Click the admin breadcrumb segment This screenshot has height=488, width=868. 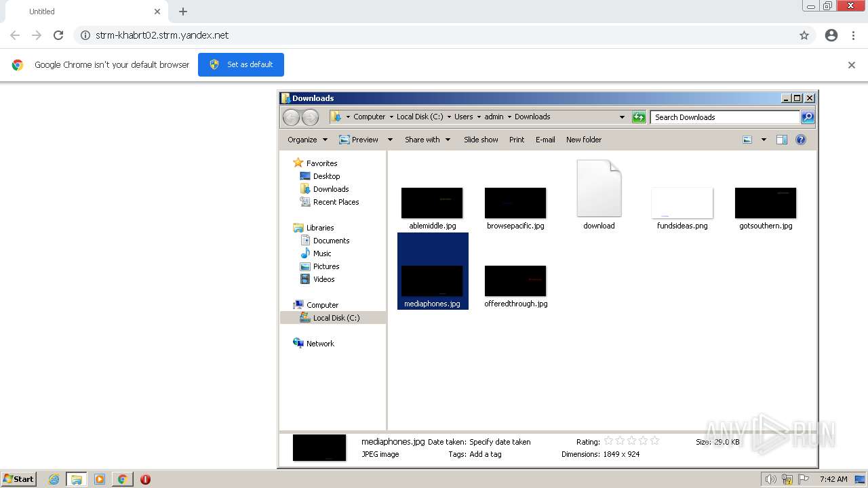494,117
